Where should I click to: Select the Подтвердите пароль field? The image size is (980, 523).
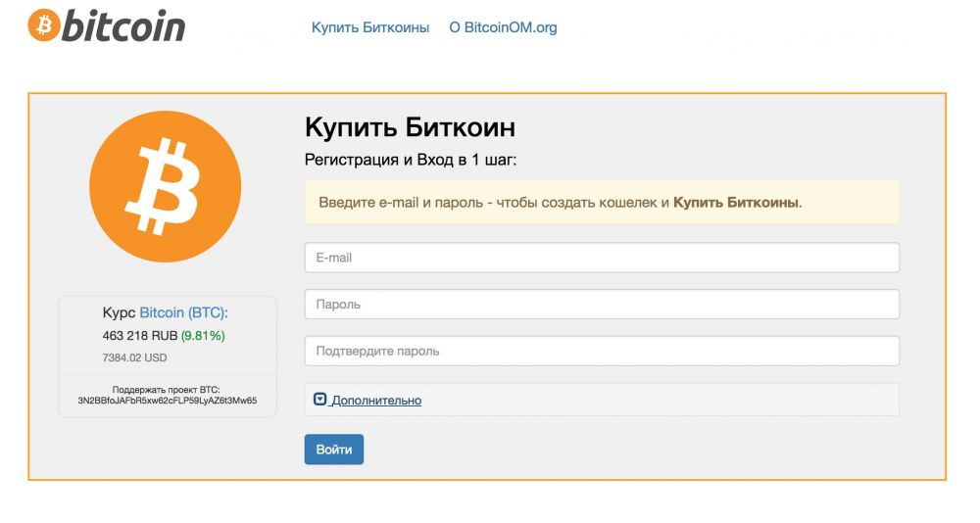pyautogui.click(x=602, y=351)
